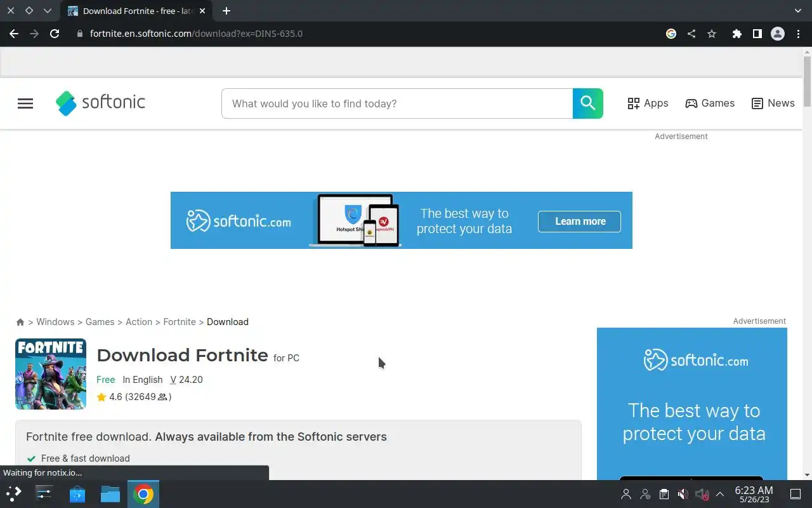This screenshot has width=812, height=508.
Task: Reload the Fortnite download page
Action: tap(55, 34)
